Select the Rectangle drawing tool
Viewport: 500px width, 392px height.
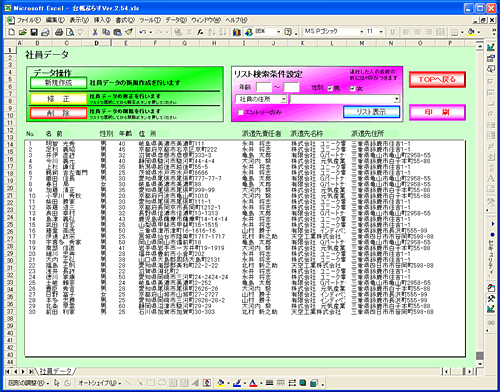coord(151,383)
